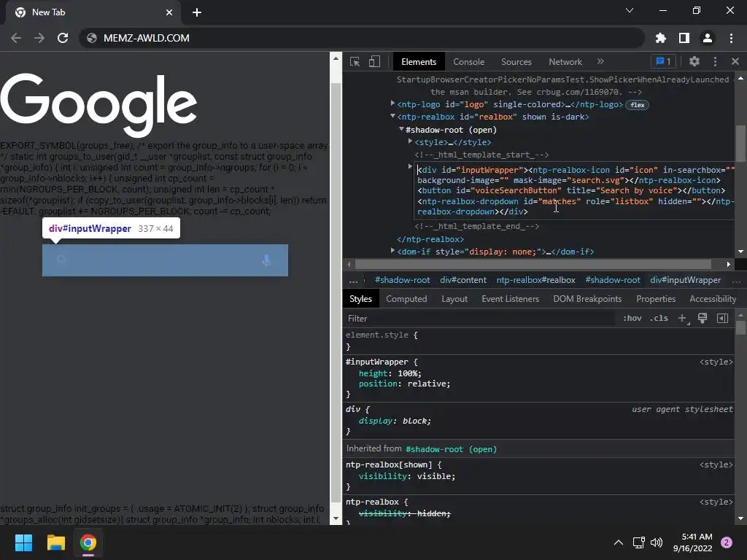Open DevTools settings gear

point(694,61)
